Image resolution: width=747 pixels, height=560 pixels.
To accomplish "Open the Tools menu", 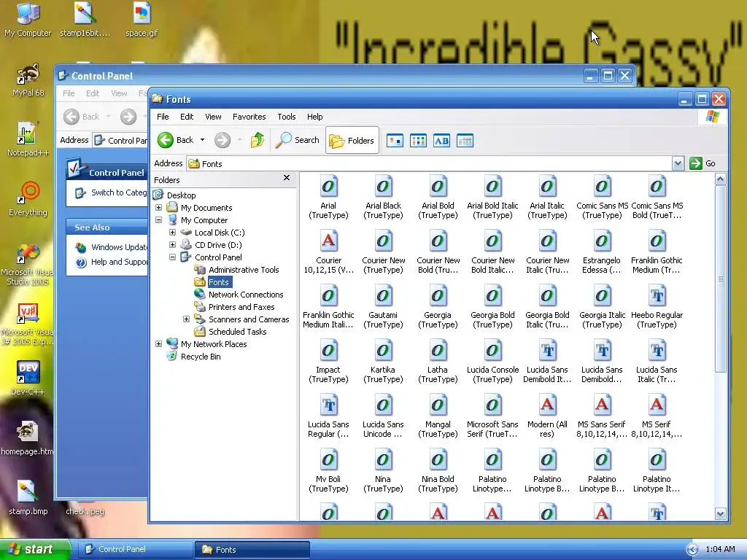I will click(x=286, y=117).
